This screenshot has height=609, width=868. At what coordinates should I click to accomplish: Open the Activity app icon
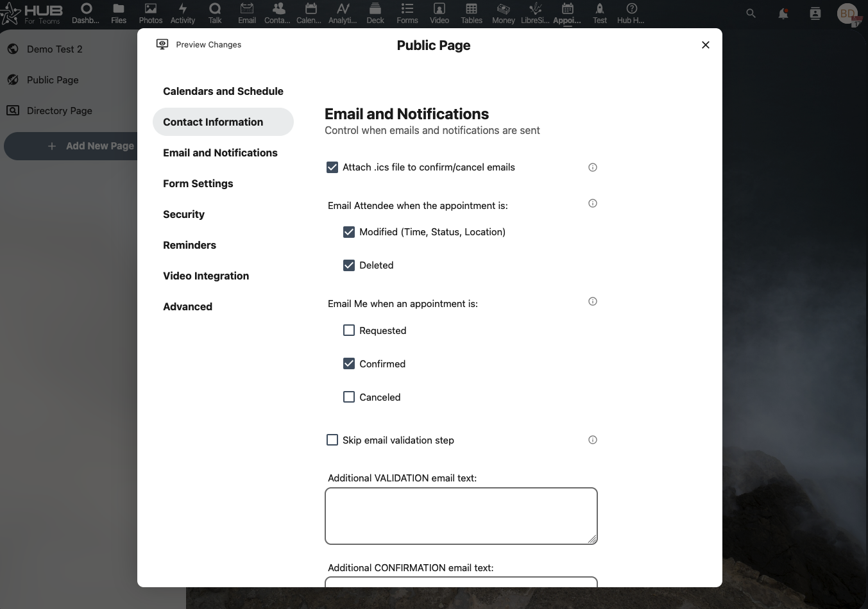(183, 13)
